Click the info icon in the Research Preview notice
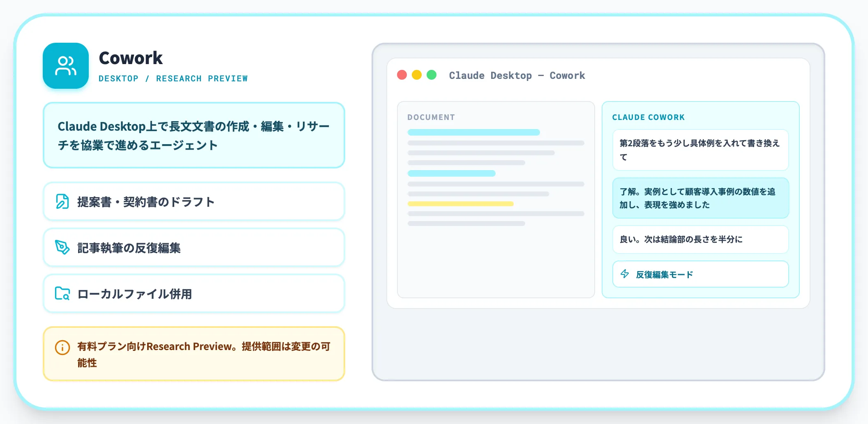The image size is (868, 424). tap(62, 348)
